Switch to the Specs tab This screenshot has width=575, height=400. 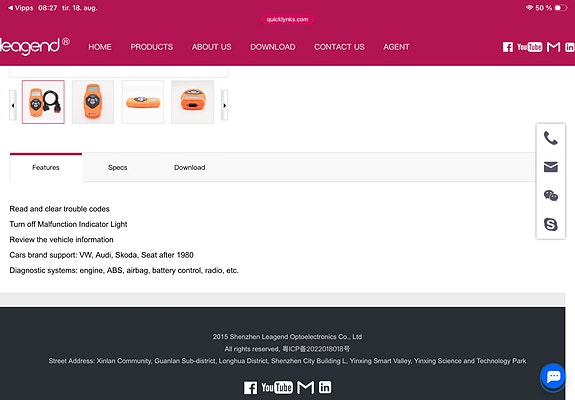[118, 168]
